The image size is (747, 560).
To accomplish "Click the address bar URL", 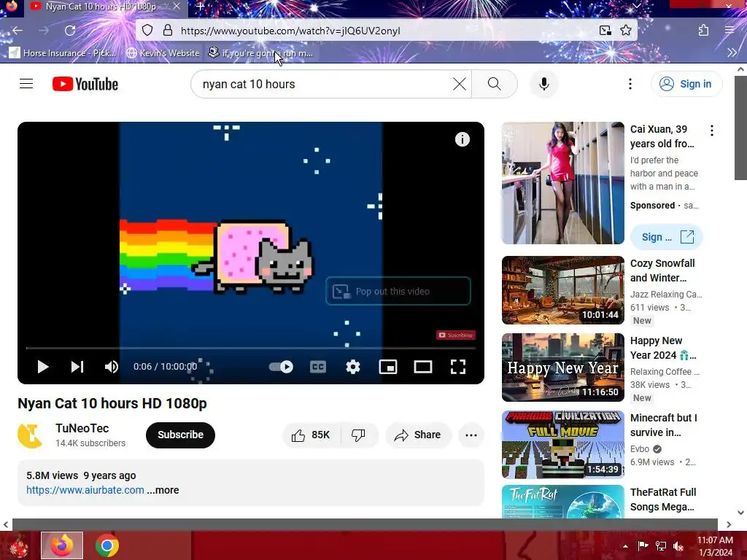I will coord(290,31).
